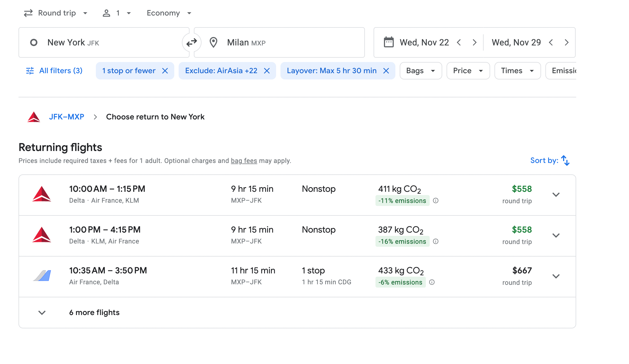Viewport: 629px width, 364px height.
Task: Click info icon beside -16% emissions
Action: [x=436, y=242]
